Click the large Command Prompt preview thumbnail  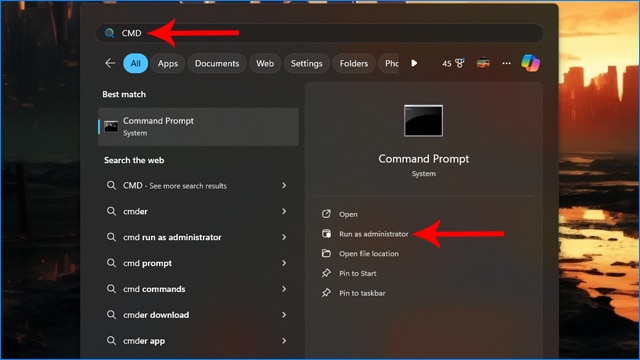pos(423,121)
